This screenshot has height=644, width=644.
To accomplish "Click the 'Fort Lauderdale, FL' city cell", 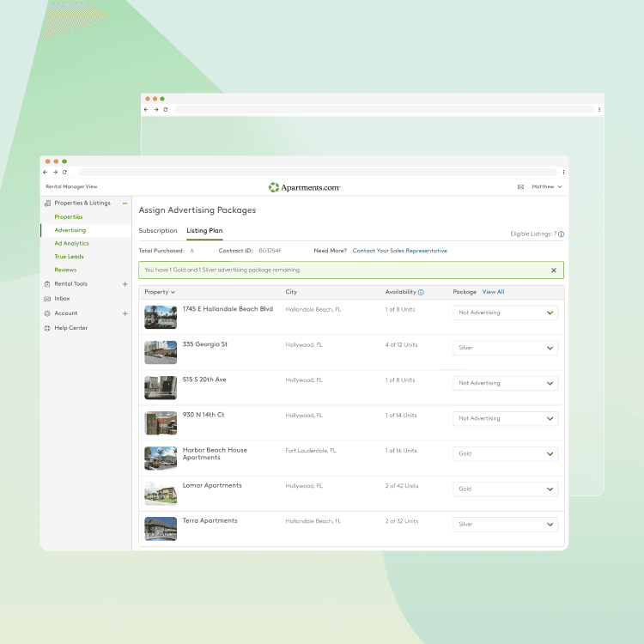I will point(311,451).
